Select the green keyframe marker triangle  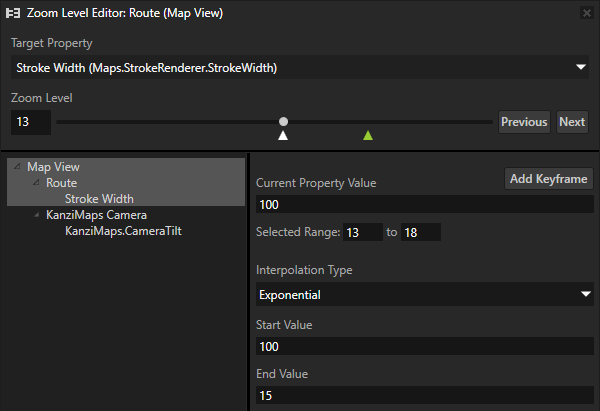368,135
